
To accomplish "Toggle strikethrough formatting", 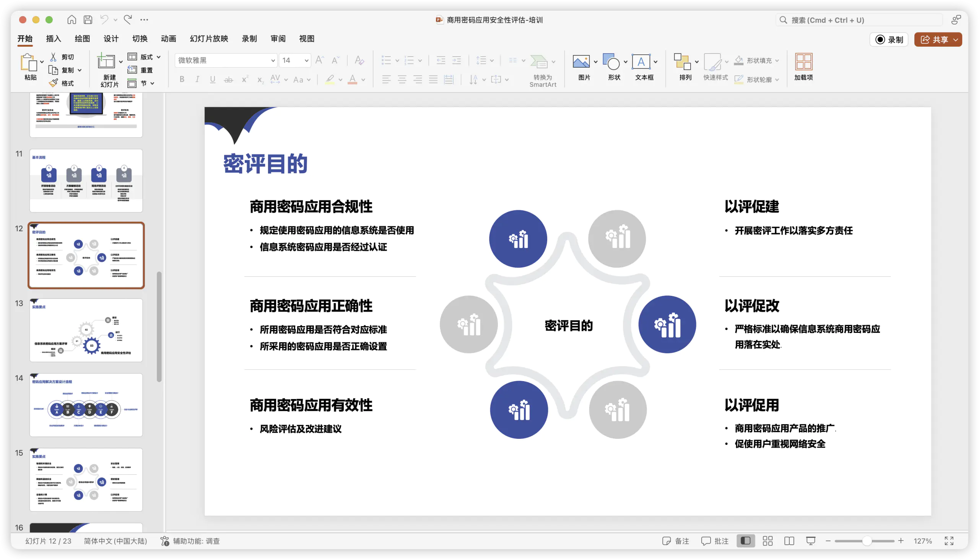I will pyautogui.click(x=229, y=80).
